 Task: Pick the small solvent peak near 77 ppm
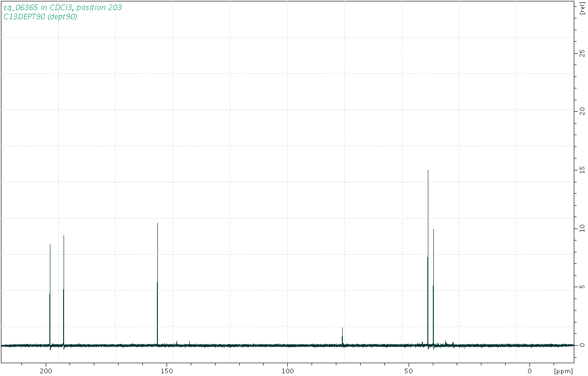point(342,337)
